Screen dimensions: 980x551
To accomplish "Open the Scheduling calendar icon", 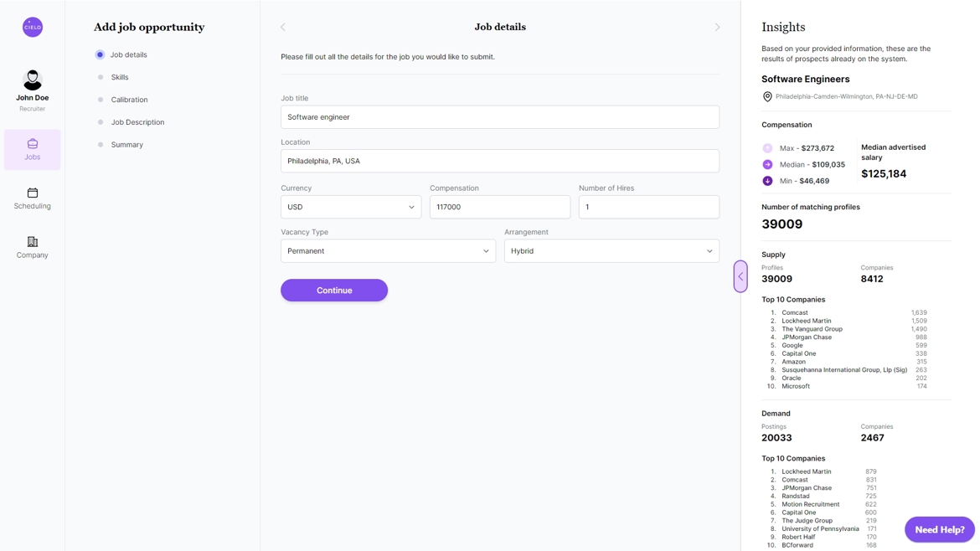I will point(33,193).
